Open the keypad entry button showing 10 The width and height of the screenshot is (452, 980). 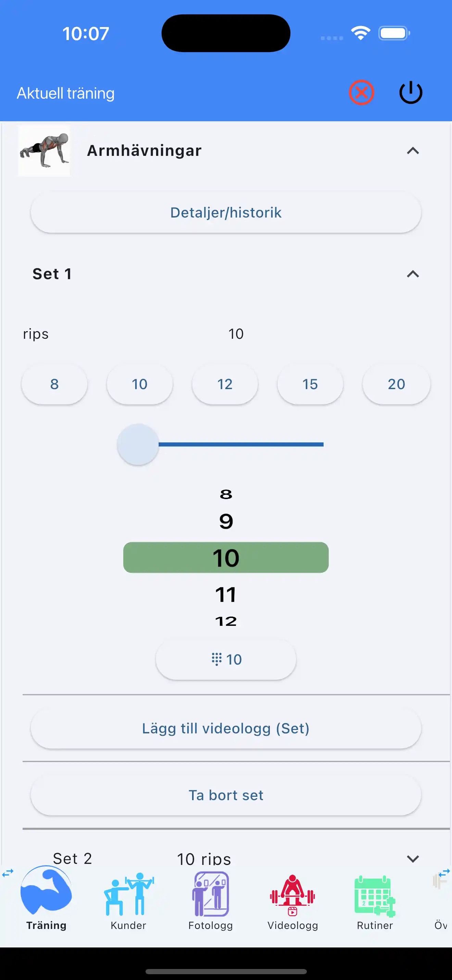[226, 659]
